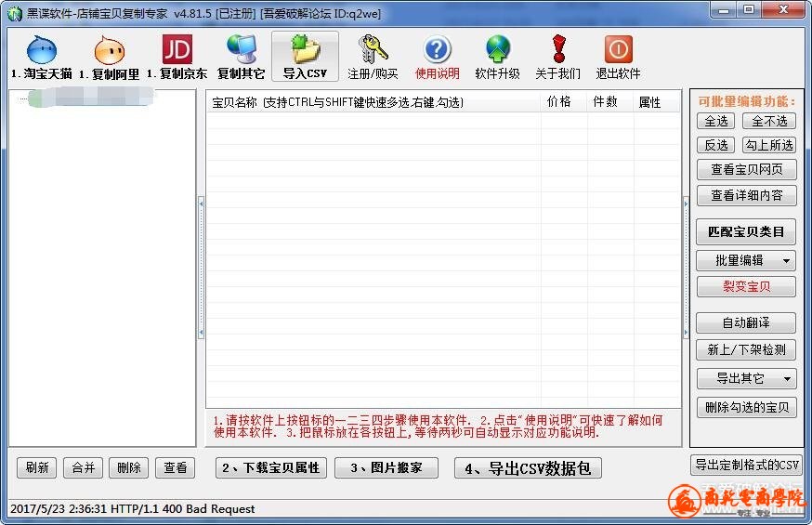Open 使用说明 help icon
Image resolution: width=812 pixels, height=525 pixels.
coord(437,50)
